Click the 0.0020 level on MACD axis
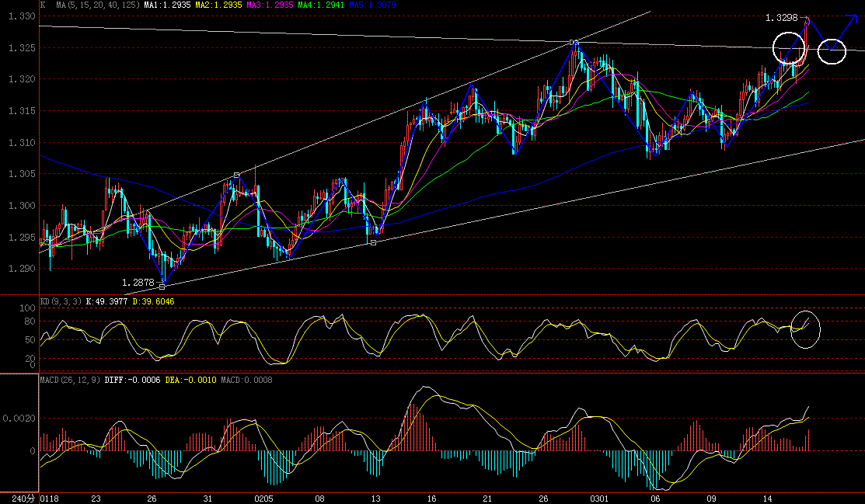 [19, 419]
